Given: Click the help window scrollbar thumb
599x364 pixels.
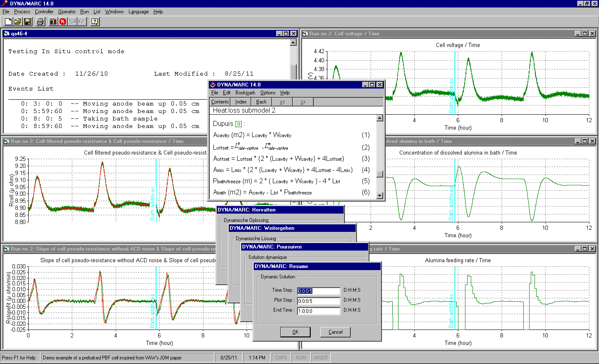Looking at the screenshot, I should (379, 174).
